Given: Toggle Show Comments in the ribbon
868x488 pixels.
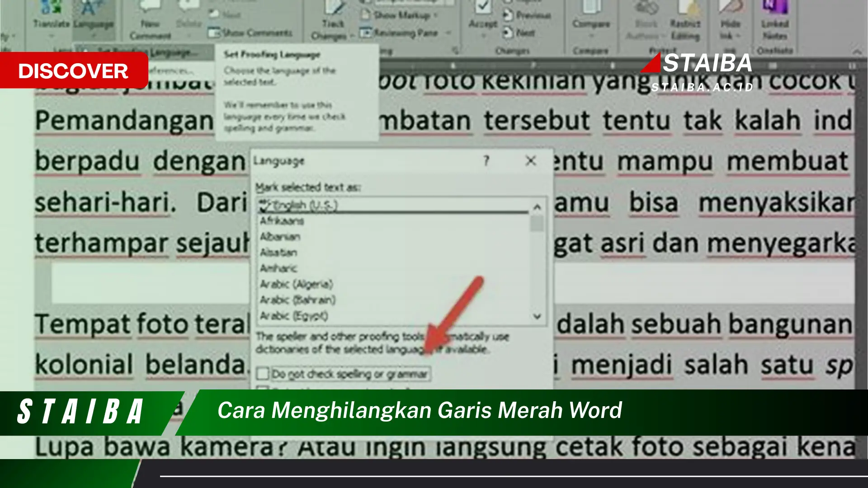Looking at the screenshot, I should pyautogui.click(x=250, y=33).
